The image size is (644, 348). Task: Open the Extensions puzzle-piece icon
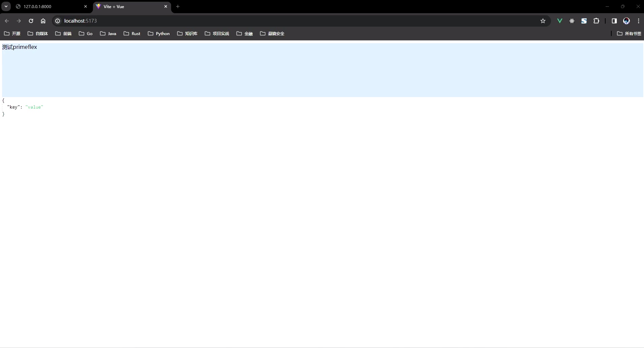tap(597, 21)
